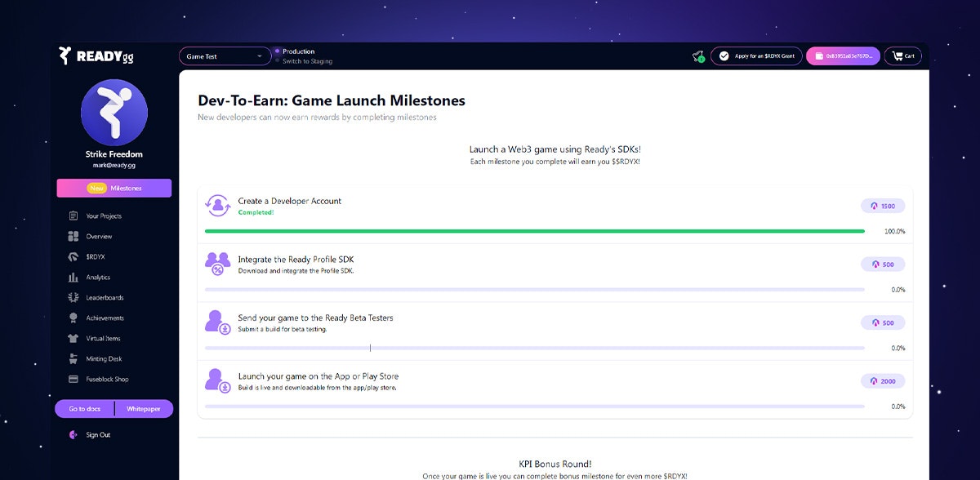Screen dimensions: 980x480
Task: Click the Sign Out icon
Action: [x=73, y=435]
